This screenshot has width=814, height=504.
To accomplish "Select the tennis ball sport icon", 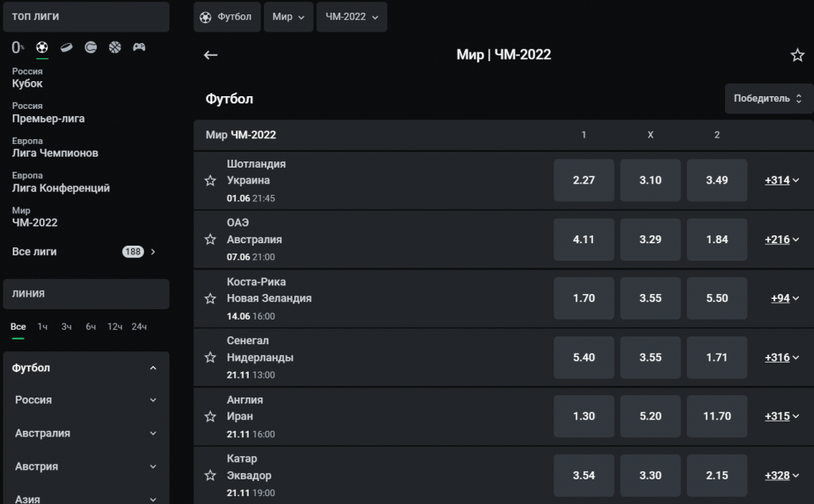I will [x=91, y=48].
